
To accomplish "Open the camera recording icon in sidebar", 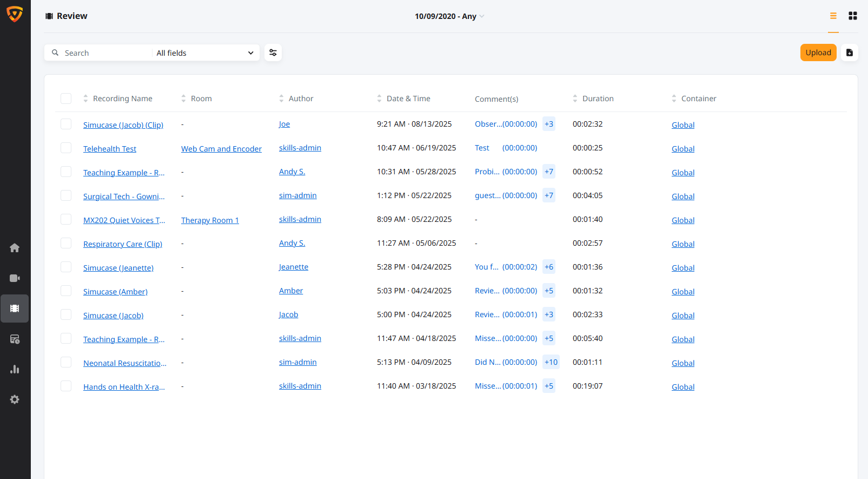I will 15,278.
